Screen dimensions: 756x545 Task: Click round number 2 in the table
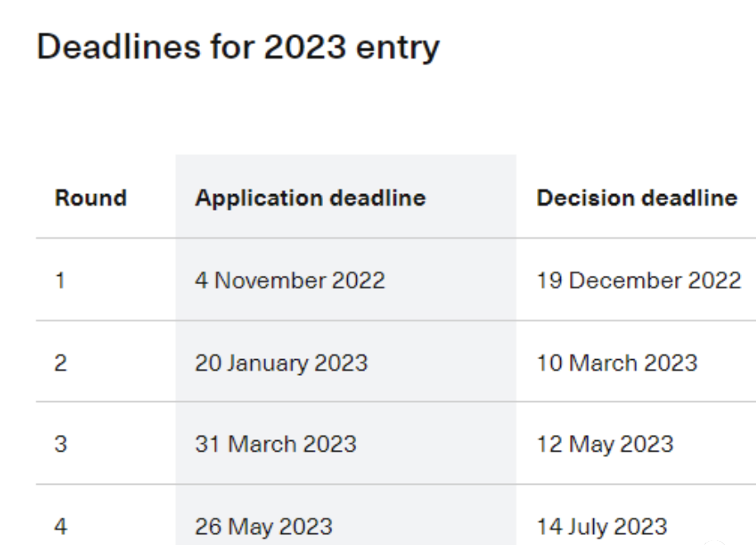pyautogui.click(x=59, y=362)
